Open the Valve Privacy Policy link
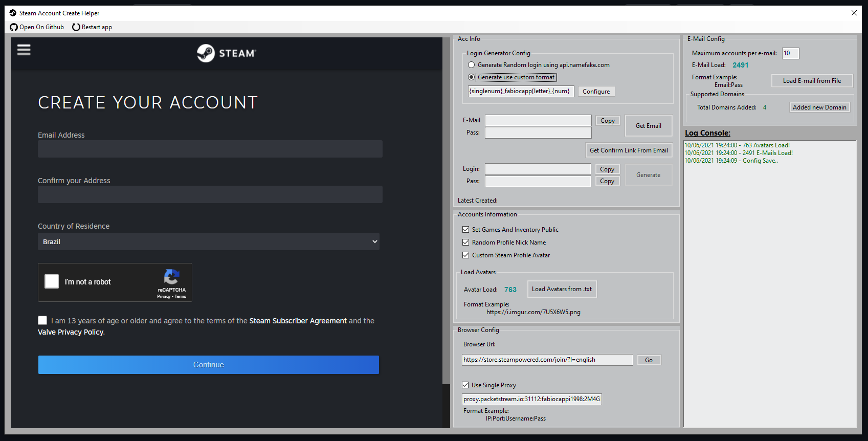This screenshot has height=441, width=868. coord(71,332)
